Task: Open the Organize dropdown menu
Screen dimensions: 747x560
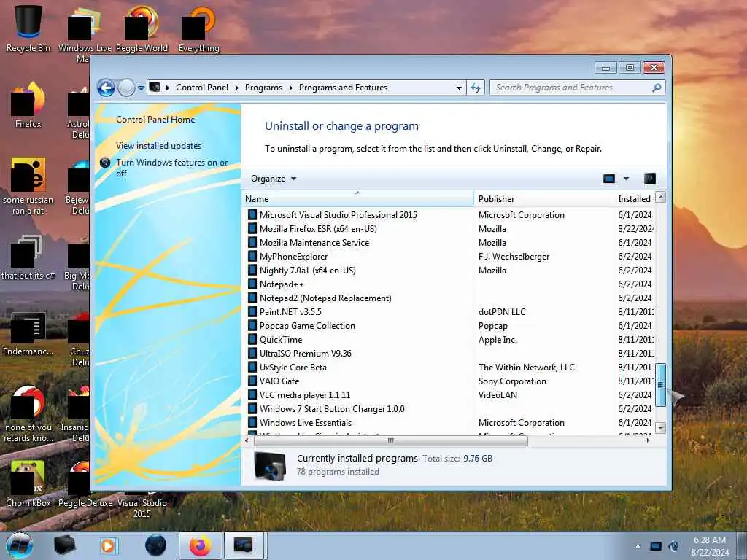Action: point(274,179)
